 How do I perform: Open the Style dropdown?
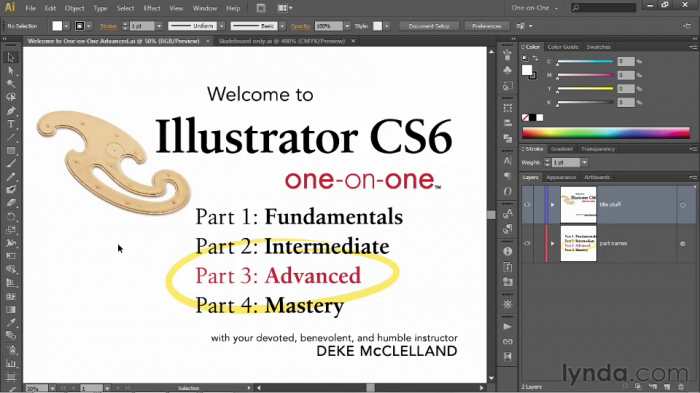pyautogui.click(x=387, y=26)
